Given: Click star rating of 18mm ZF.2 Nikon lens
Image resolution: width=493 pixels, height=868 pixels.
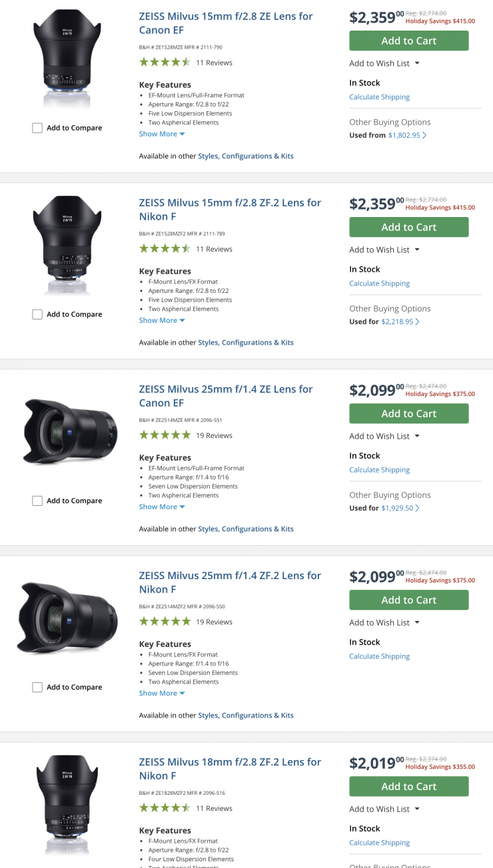Looking at the screenshot, I should coord(165,808).
